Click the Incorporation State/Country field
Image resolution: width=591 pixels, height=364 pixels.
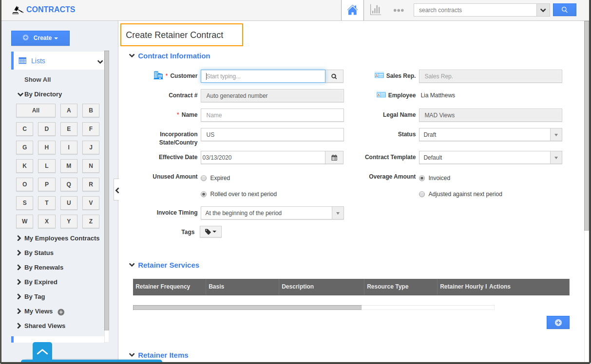pyautogui.click(x=272, y=135)
